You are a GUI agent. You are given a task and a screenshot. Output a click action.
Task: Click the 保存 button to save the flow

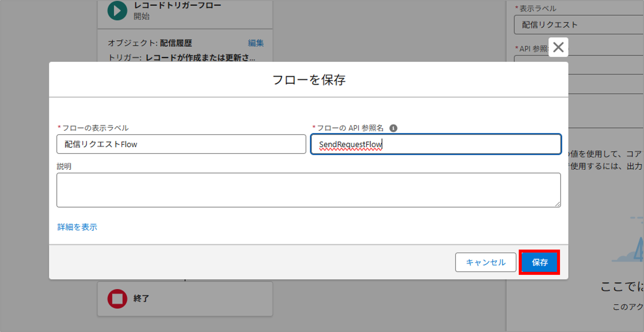pos(539,262)
